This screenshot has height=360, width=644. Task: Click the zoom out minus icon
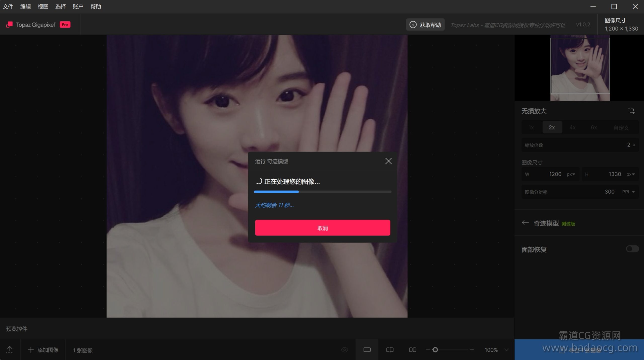428,350
